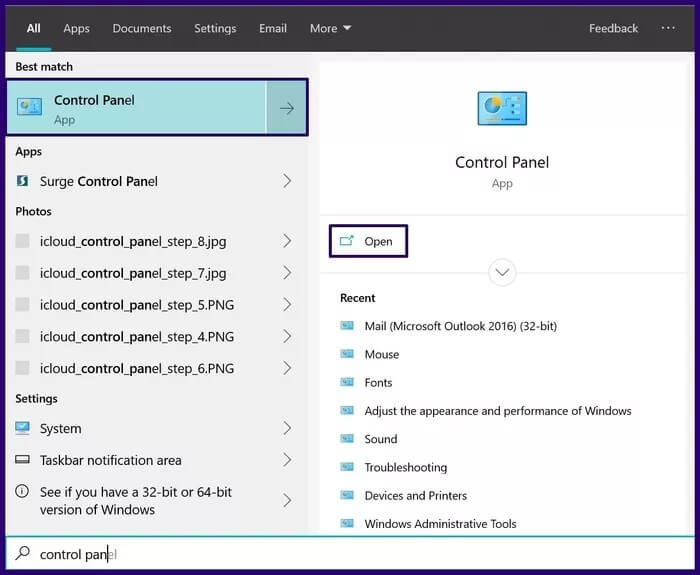Screen dimensions: 700x575
Task: Click the System monitor icon
Action: 22,428
